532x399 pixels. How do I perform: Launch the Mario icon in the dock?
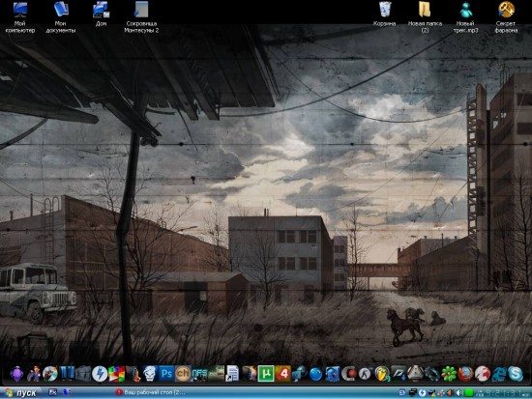coord(34,374)
